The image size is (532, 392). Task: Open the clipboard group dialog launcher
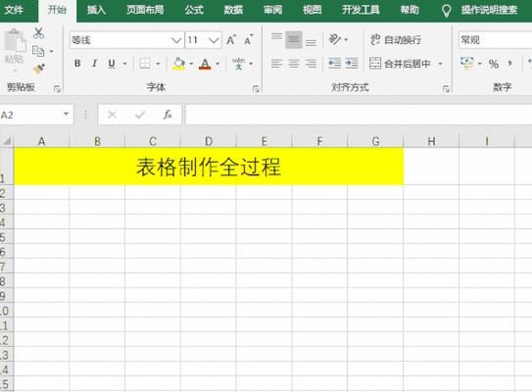57,89
